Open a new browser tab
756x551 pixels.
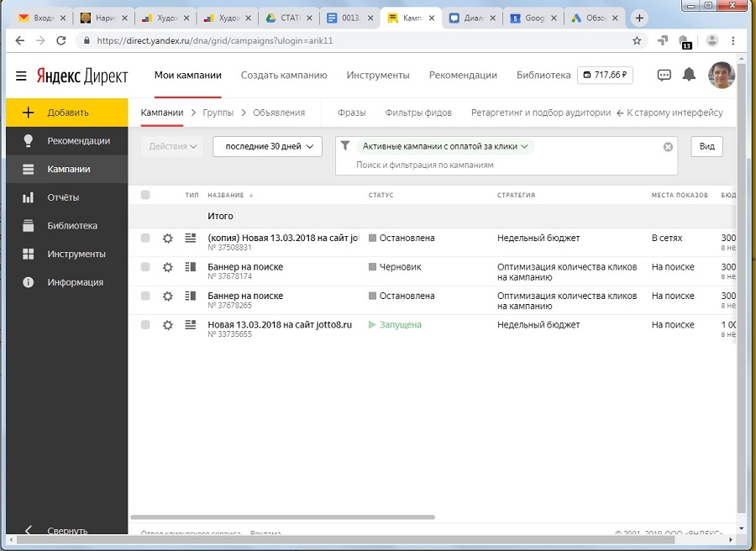639,18
